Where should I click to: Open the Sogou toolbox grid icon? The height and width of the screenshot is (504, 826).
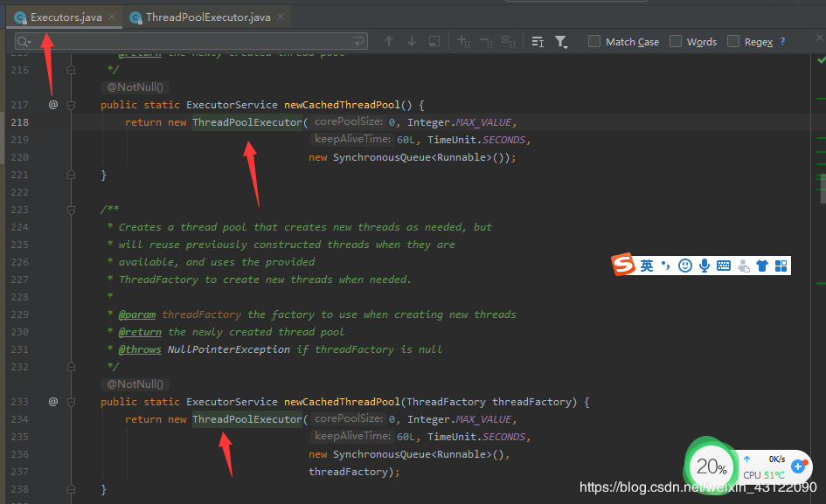point(781,266)
